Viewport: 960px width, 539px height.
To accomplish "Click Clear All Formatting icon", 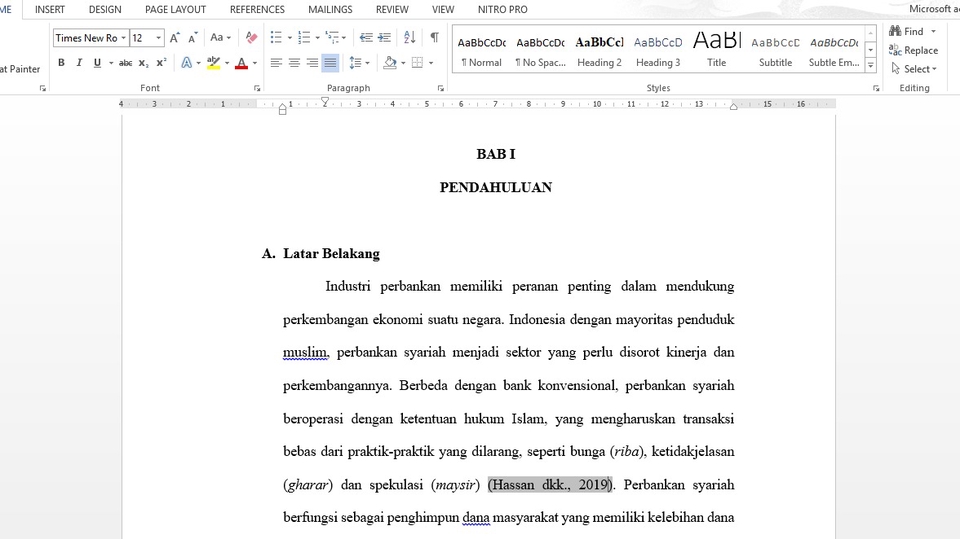I will pos(251,38).
